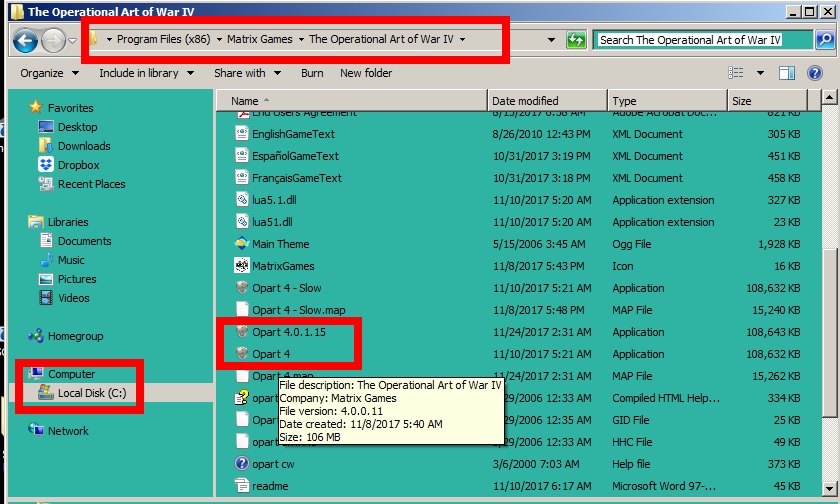Image resolution: width=840 pixels, height=504 pixels.
Task: Click the scroll up arrow of file list
Action: [829, 98]
